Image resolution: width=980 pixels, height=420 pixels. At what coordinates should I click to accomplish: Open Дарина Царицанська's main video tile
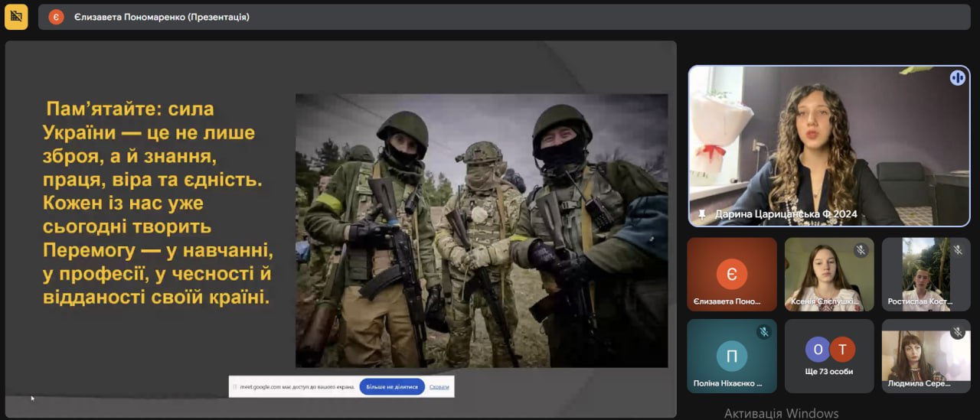click(828, 145)
